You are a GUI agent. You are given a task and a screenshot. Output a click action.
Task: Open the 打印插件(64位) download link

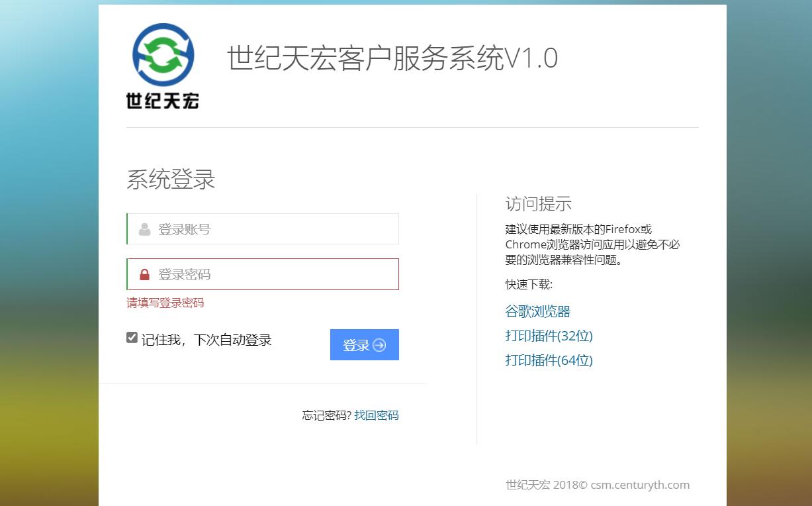pyautogui.click(x=549, y=360)
